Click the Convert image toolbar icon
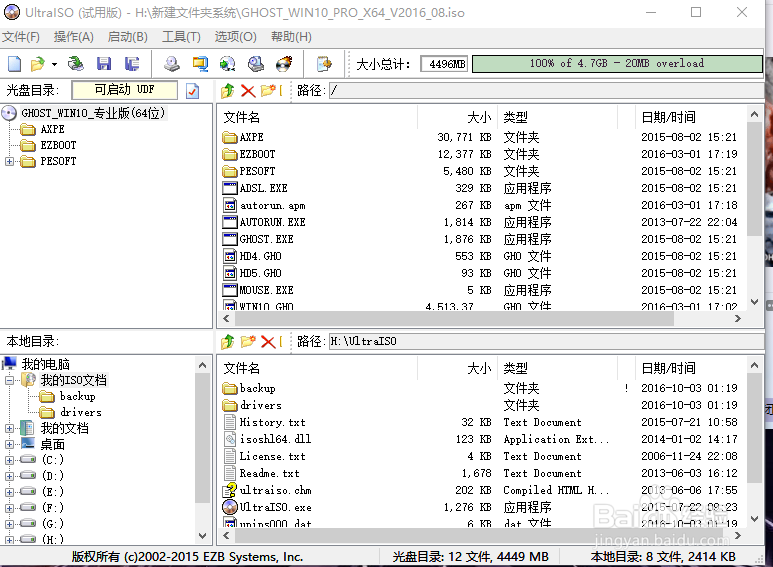The height and width of the screenshot is (567, 773). click(227, 64)
